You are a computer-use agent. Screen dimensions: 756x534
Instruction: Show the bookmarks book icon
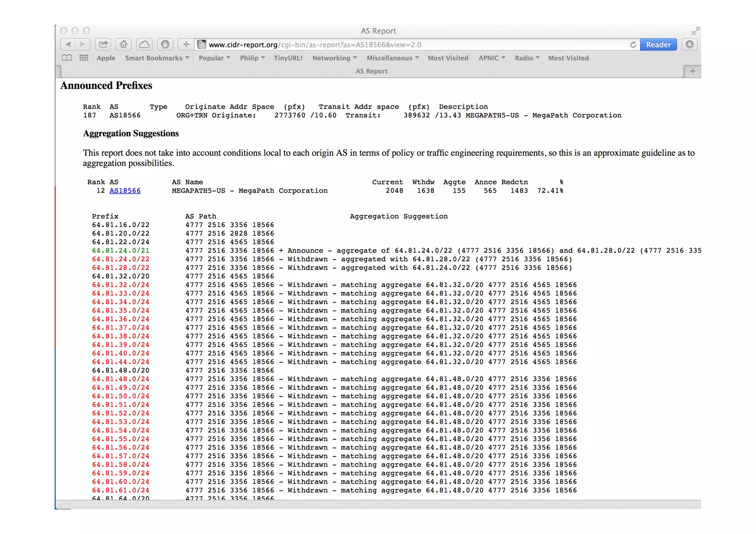[x=67, y=58]
